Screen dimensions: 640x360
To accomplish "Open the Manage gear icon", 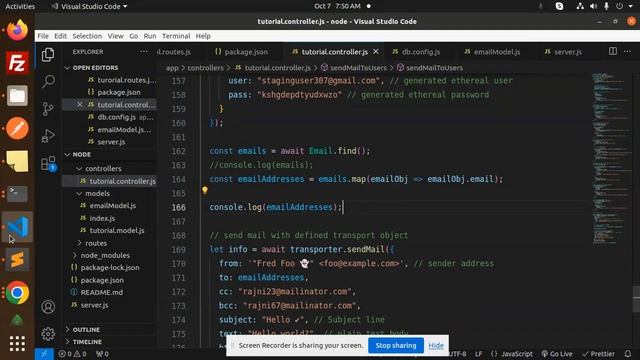I will 48,334.
